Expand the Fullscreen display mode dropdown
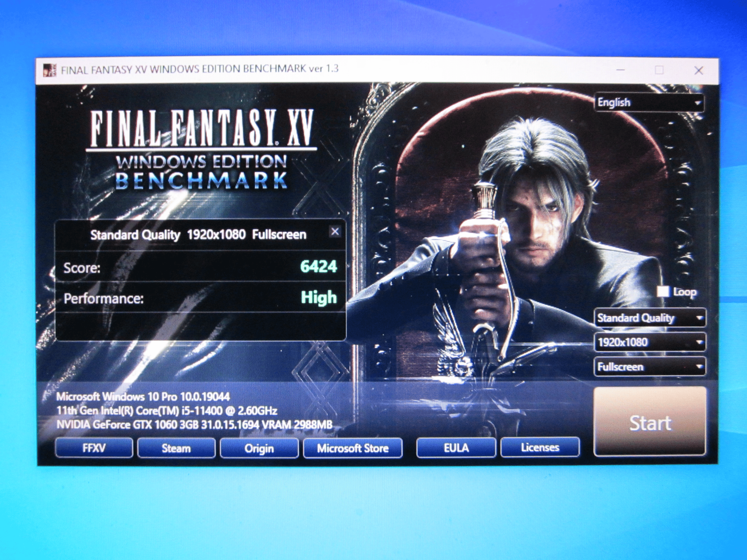This screenshot has height=560, width=747. point(650,367)
